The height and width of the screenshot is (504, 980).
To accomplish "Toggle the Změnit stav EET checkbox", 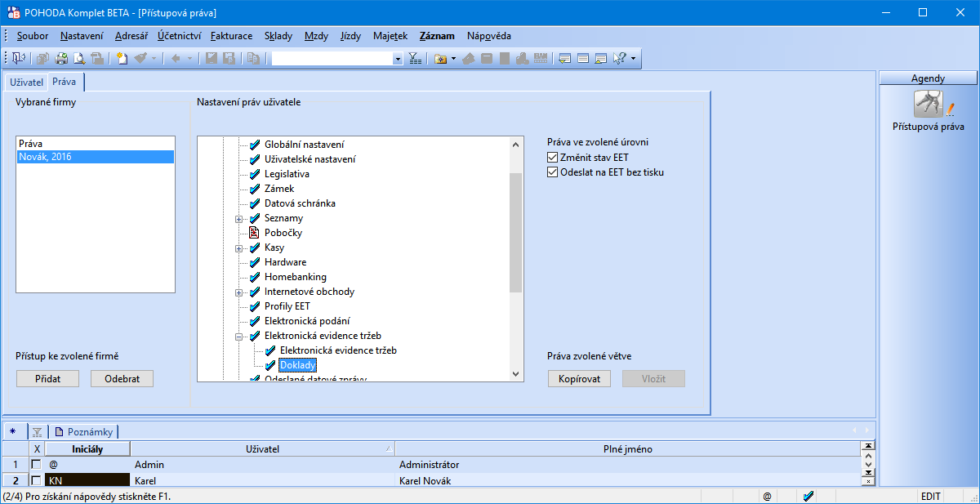I will [x=552, y=158].
